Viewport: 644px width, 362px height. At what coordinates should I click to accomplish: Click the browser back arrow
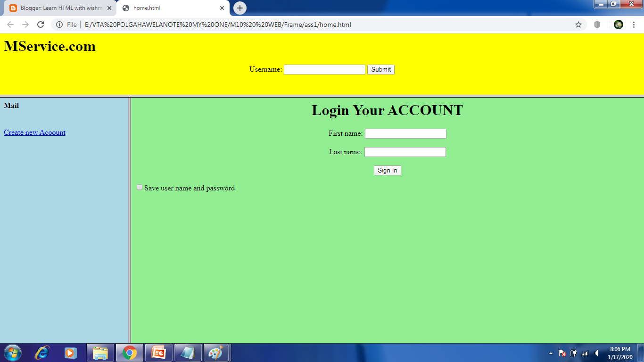[x=9, y=25]
